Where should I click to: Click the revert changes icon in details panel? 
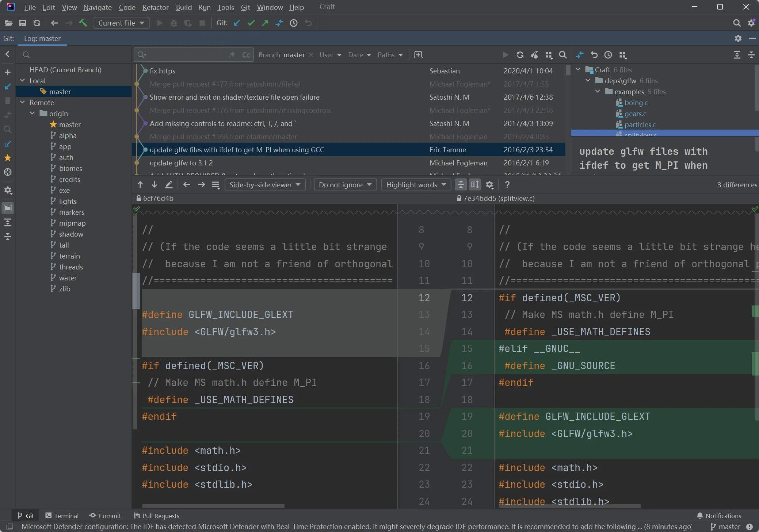click(594, 55)
